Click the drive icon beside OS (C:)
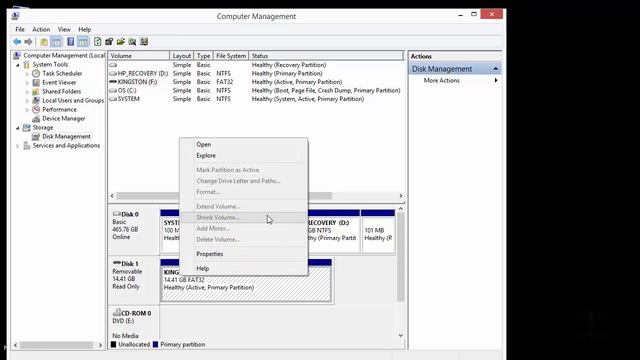The height and width of the screenshot is (360, 640). click(113, 90)
